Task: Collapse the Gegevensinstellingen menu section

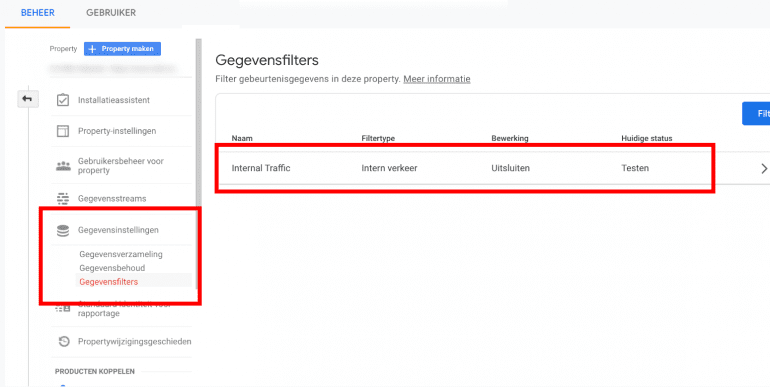Action: pyautogui.click(x=118, y=230)
